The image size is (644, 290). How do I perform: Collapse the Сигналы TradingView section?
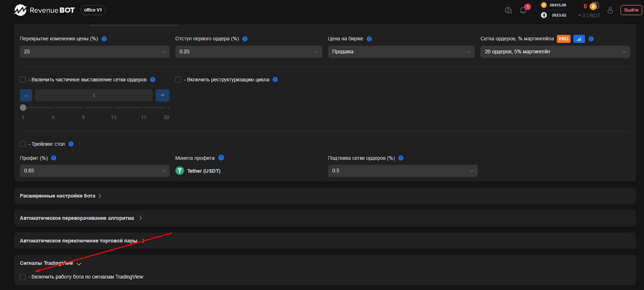coord(51,263)
